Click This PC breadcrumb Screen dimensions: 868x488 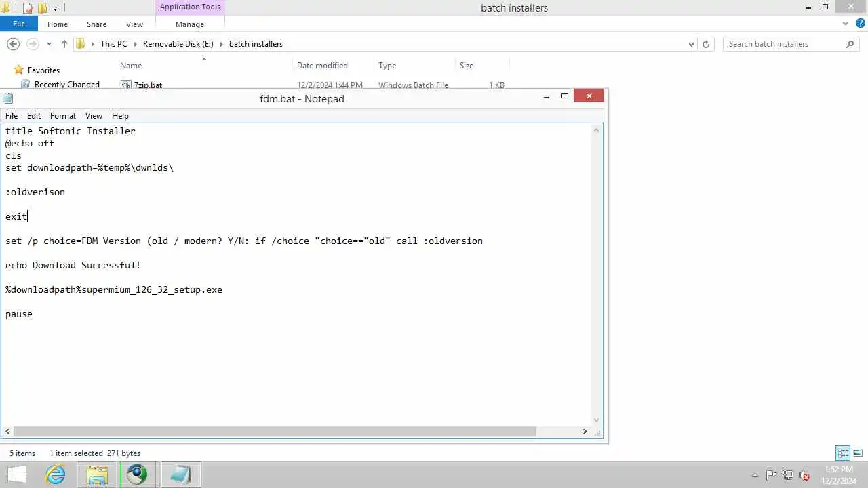[x=113, y=44]
